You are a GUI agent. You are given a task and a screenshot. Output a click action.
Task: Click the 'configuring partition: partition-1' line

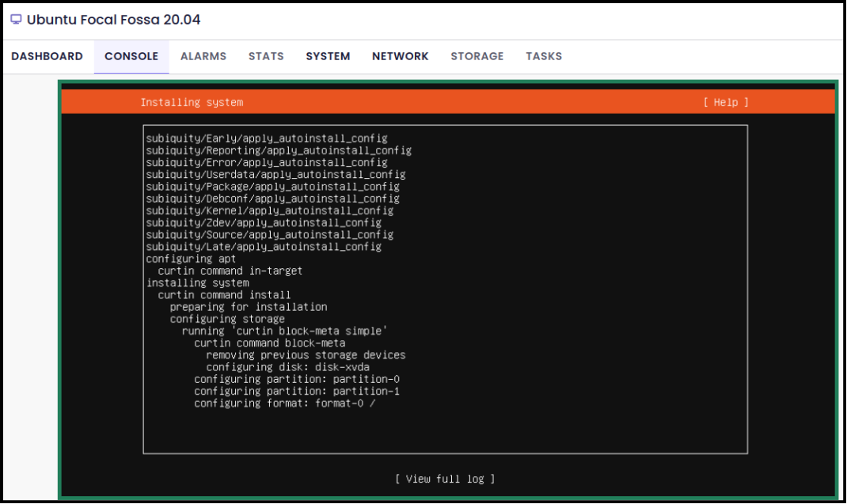click(297, 391)
